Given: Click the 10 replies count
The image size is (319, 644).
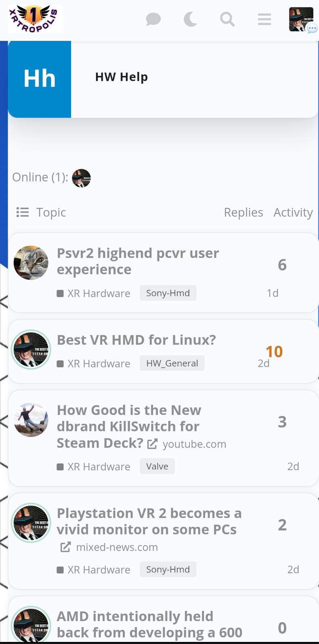Looking at the screenshot, I should click(x=274, y=351).
